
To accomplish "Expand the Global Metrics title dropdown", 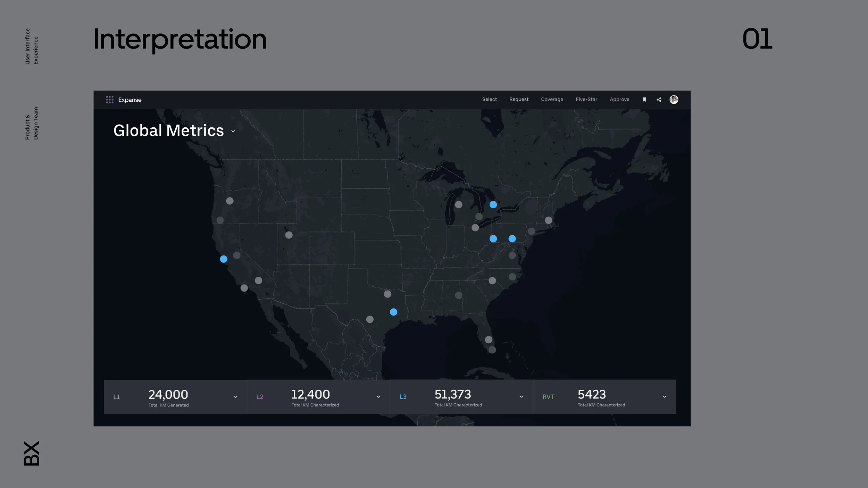I will pyautogui.click(x=233, y=132).
